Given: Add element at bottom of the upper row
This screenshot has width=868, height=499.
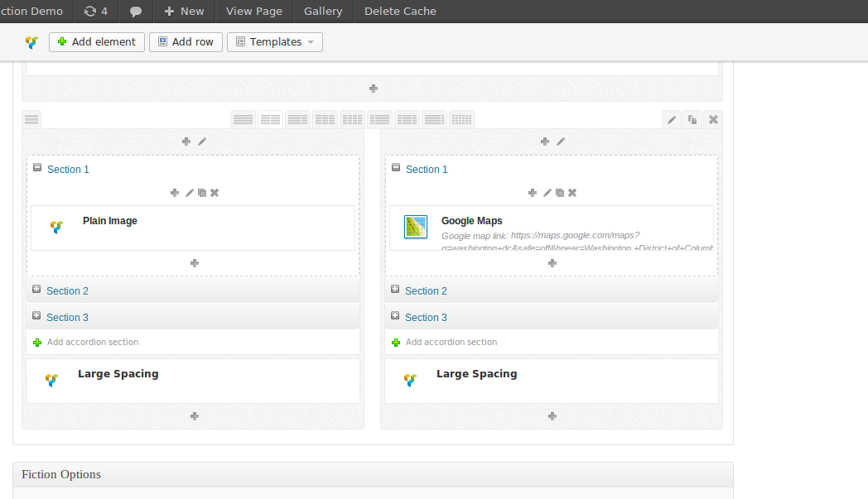Looking at the screenshot, I should 374,89.
